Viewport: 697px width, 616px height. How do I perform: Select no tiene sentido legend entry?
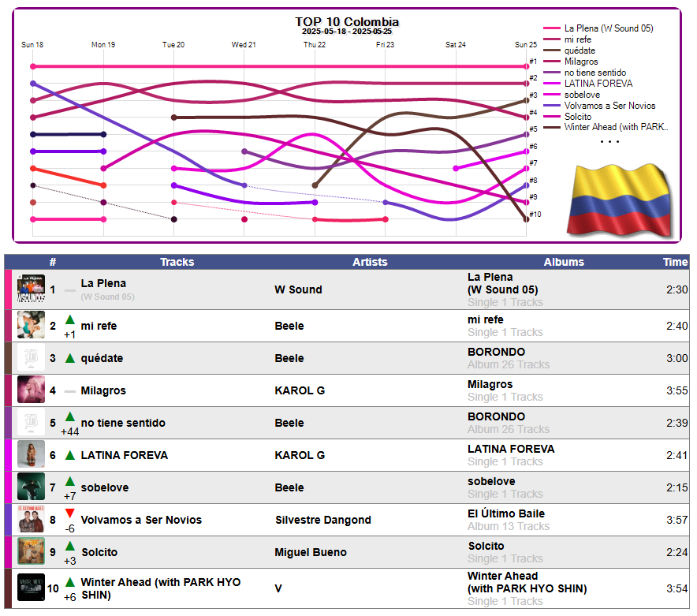point(584,73)
